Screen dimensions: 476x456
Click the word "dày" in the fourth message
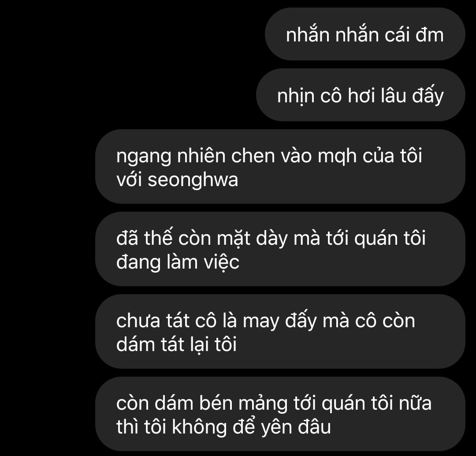click(x=271, y=239)
